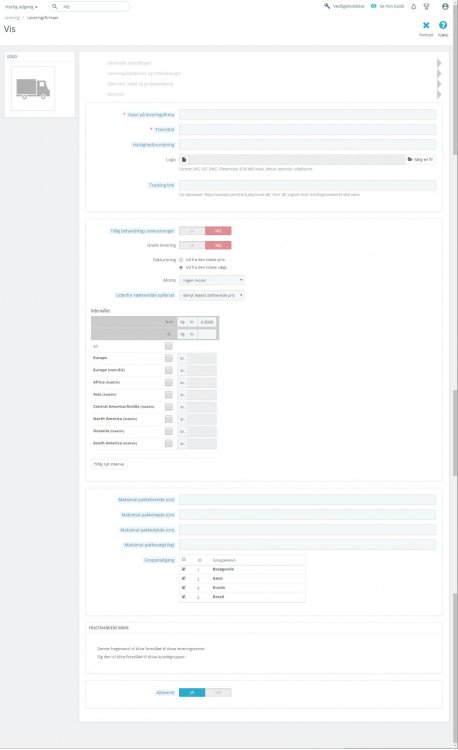Open the Moms tax dropdown

tap(212, 280)
